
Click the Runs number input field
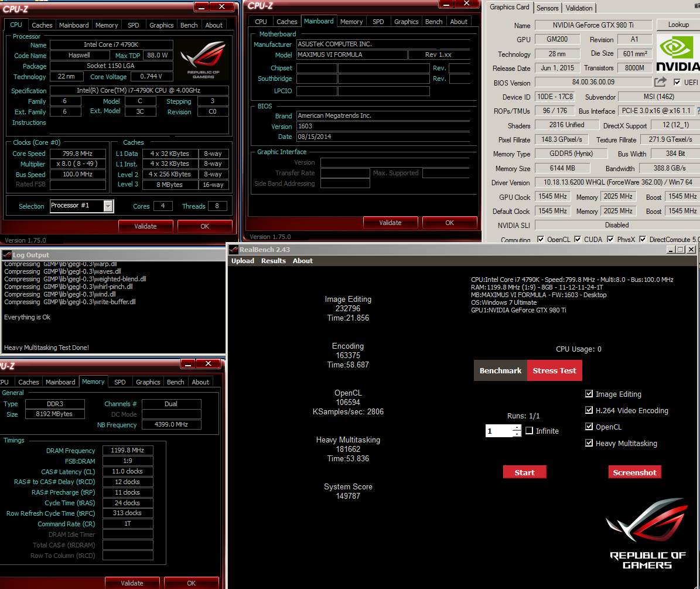[498, 431]
